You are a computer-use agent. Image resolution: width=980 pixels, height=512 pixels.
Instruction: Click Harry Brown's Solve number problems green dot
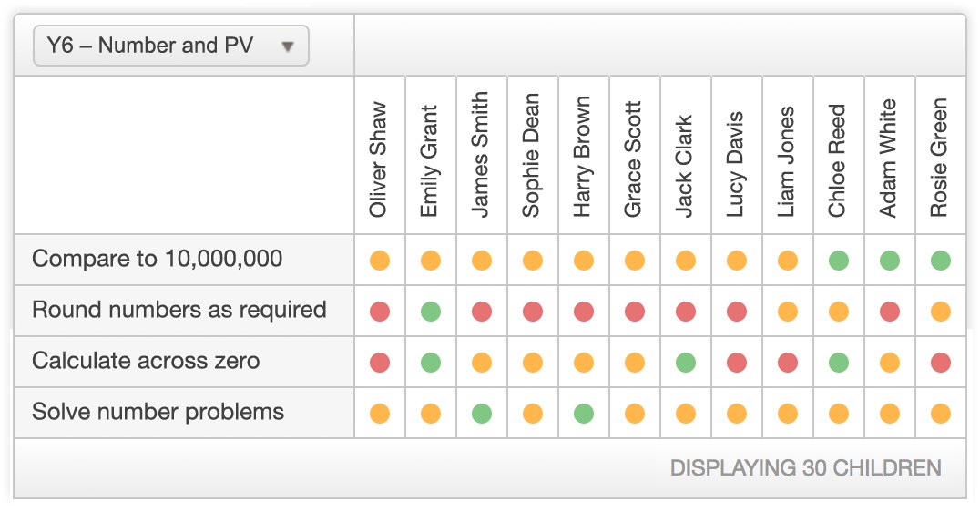tap(583, 414)
